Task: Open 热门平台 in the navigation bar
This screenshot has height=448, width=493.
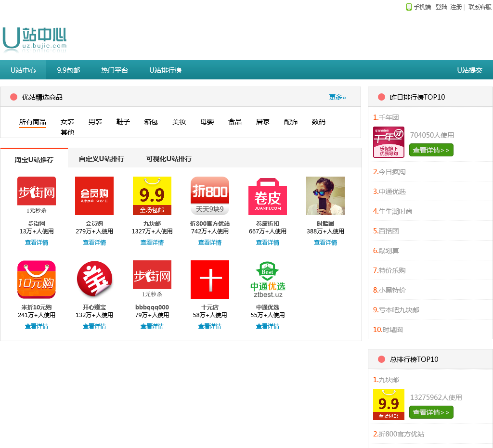Action: tap(115, 70)
